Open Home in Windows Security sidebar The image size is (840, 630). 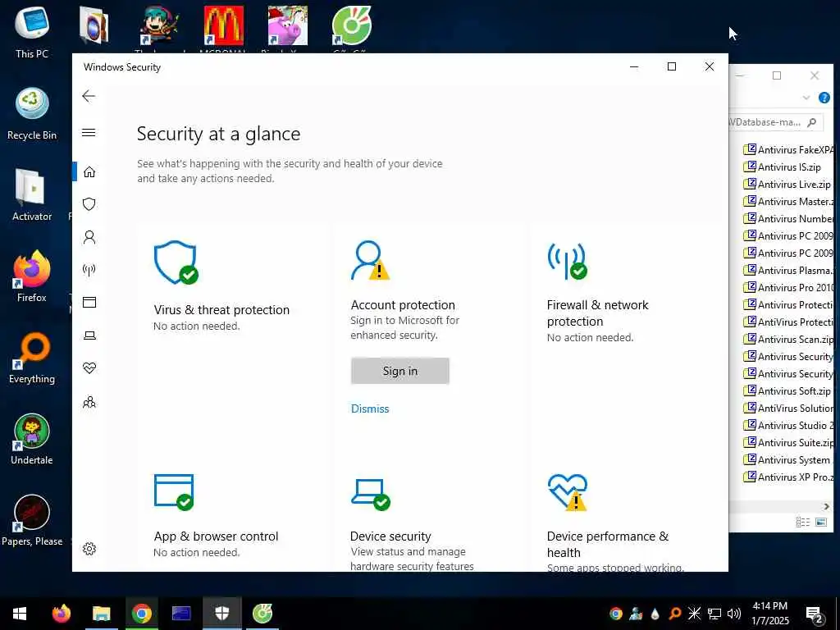[89, 171]
